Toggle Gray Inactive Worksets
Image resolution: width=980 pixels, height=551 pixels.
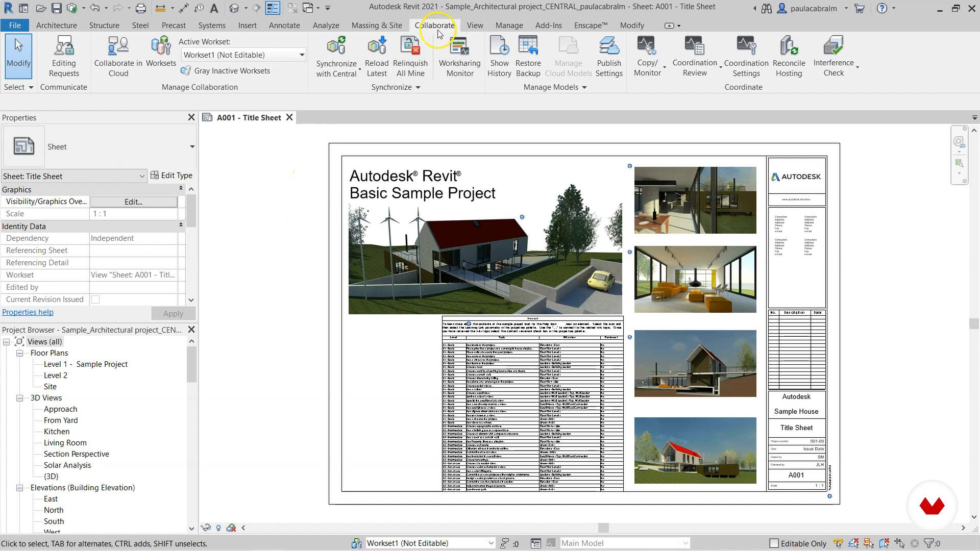[x=225, y=71]
